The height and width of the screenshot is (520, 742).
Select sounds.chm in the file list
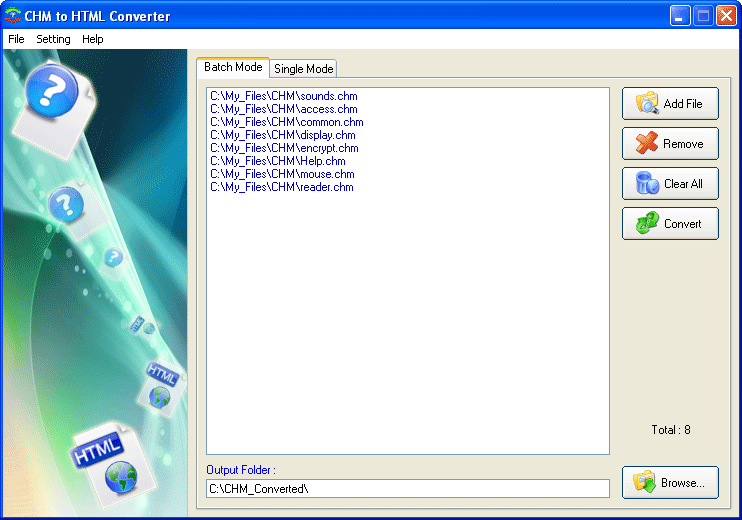(x=283, y=96)
